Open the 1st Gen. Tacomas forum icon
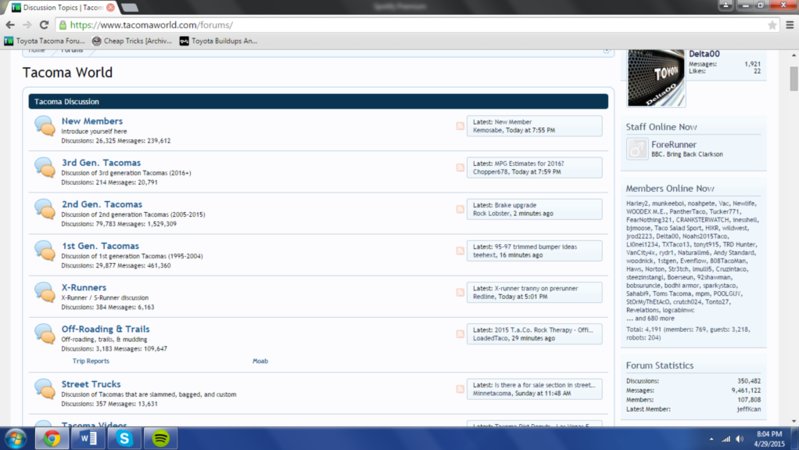 click(45, 251)
